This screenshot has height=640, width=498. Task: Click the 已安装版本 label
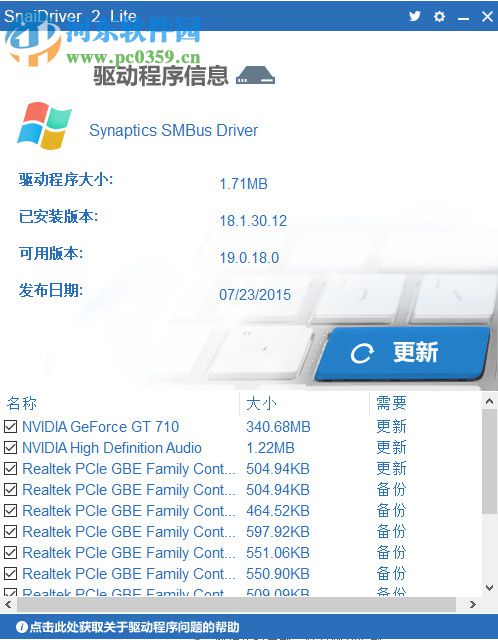[x=58, y=216]
